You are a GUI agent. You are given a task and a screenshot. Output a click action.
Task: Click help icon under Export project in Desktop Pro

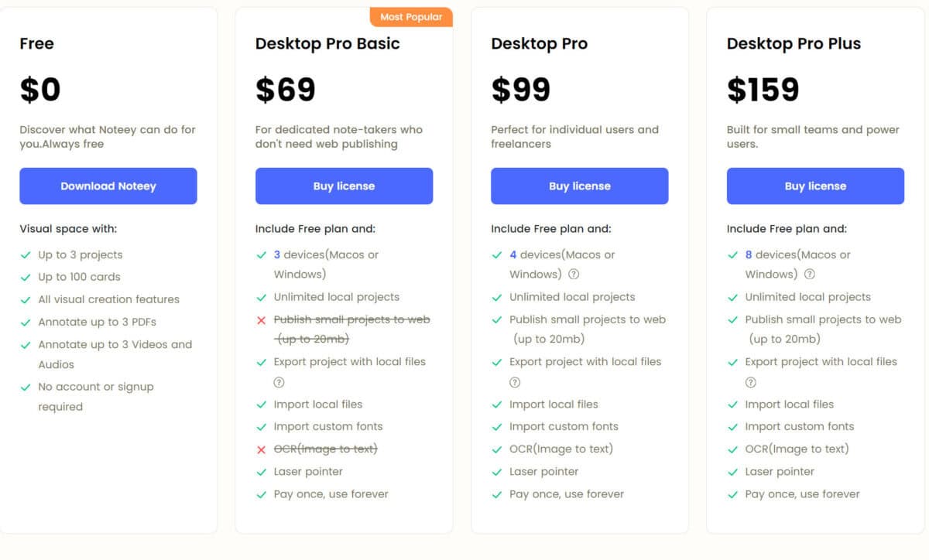[x=515, y=382]
